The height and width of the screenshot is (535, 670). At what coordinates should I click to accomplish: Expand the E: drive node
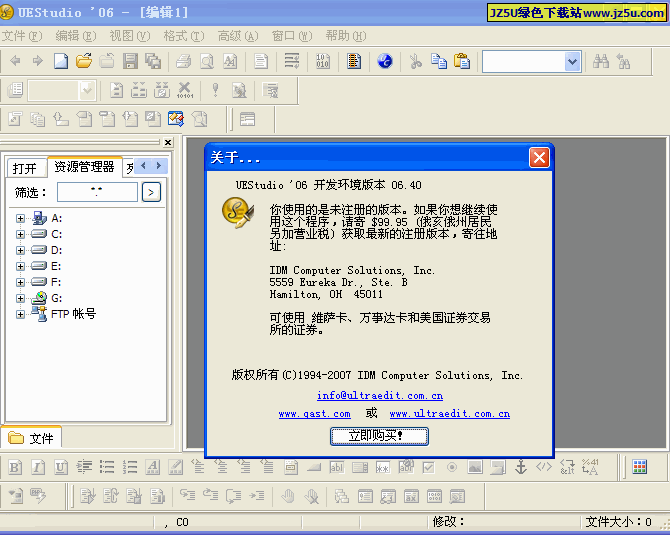20,266
